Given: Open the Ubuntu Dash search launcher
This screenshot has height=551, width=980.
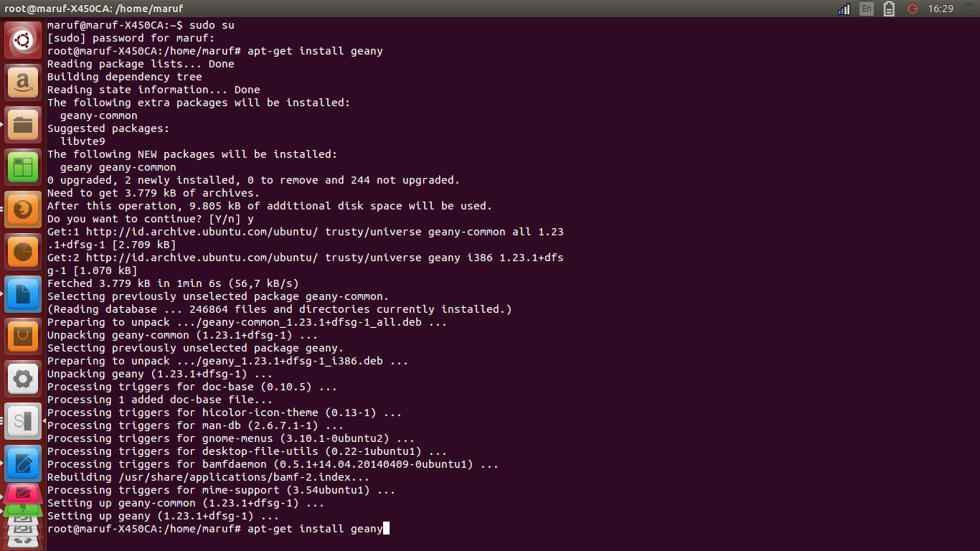Looking at the screenshot, I should [23, 40].
